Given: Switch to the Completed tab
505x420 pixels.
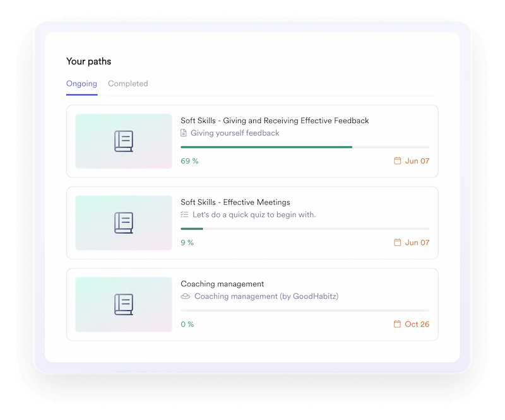Looking at the screenshot, I should click(128, 83).
